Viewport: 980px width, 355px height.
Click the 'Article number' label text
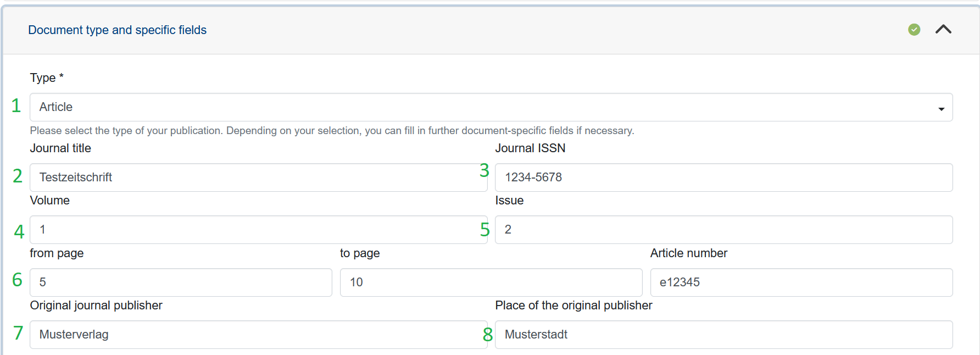click(688, 253)
